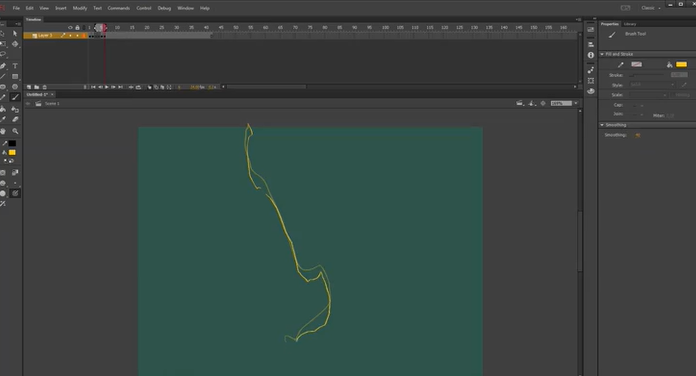Viewport: 696px width, 376px height.
Task: Click the Timeline panel tab
Action: point(33,20)
